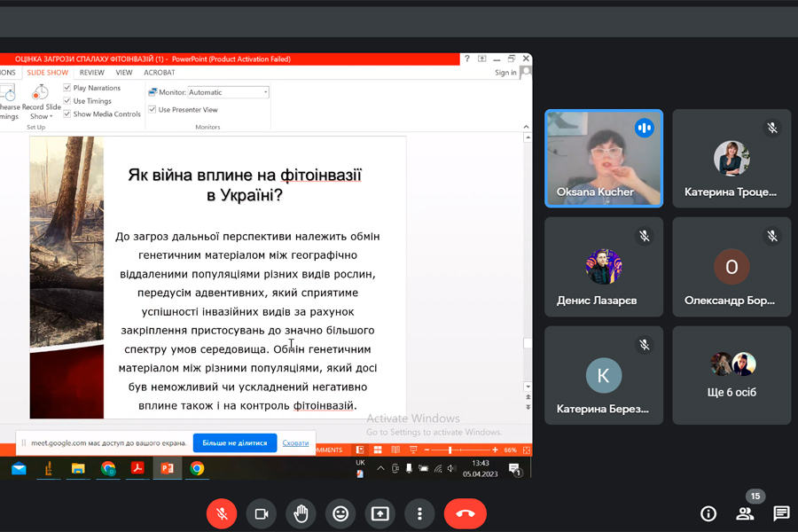The height and width of the screenshot is (532, 798).
Task: Open Mail app from taskbar
Action: tap(19, 468)
